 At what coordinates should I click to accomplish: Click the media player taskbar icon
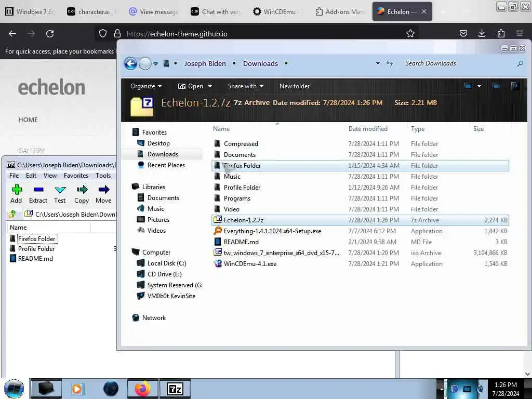[77, 389]
